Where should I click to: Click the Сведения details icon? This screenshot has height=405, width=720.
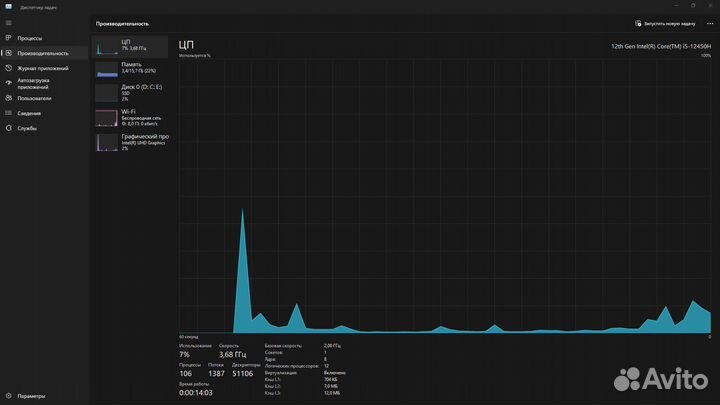point(8,113)
